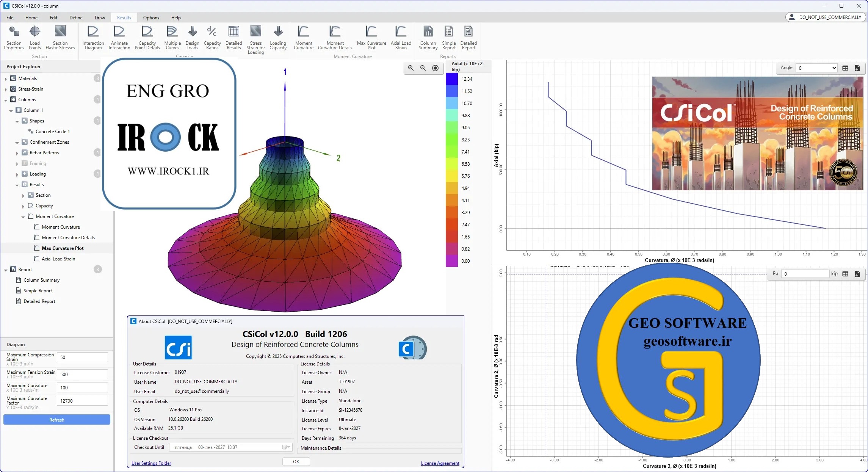Click the Maximum Curvature input field

point(82,387)
